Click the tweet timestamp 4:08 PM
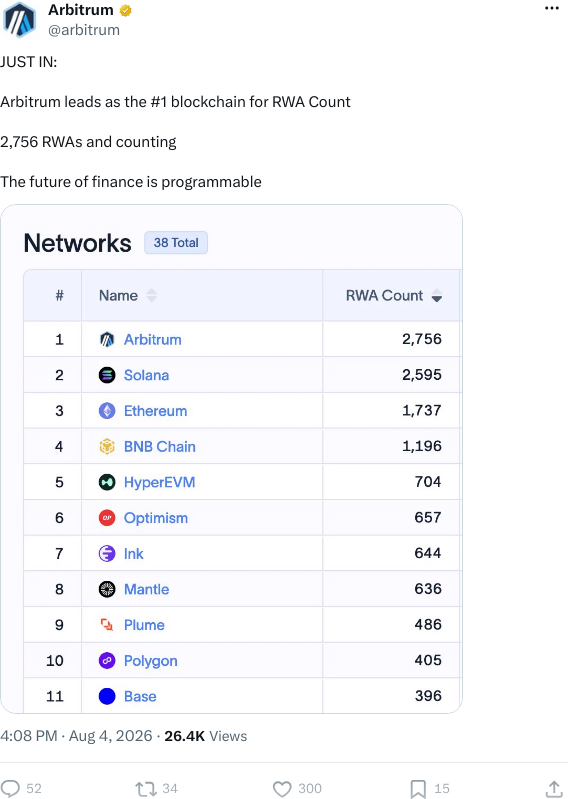The width and height of the screenshot is (568, 799). (29, 736)
